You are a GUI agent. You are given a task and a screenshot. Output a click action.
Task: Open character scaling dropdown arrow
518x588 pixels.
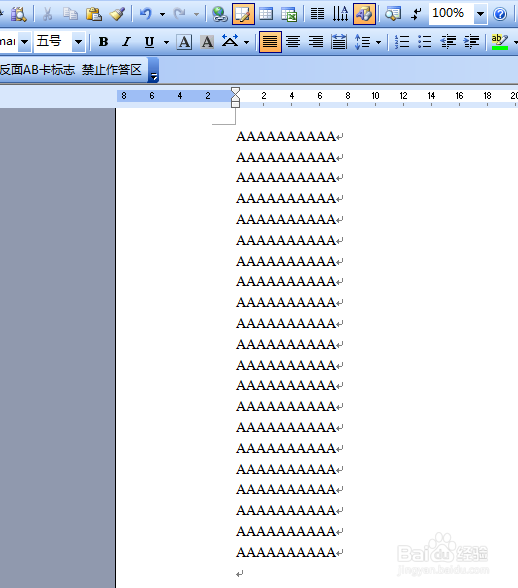(246, 42)
